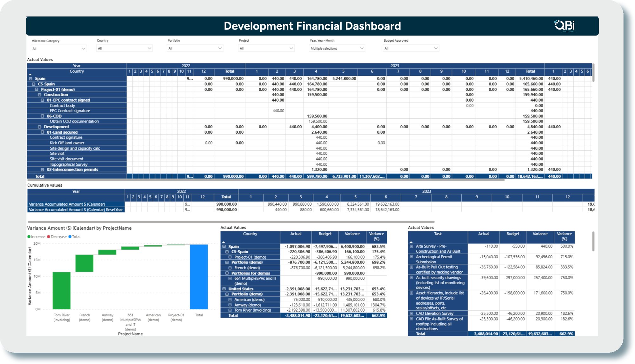Click the sort arrow under the Country header
The width and height of the screenshot is (635, 364).
tap(30, 75)
